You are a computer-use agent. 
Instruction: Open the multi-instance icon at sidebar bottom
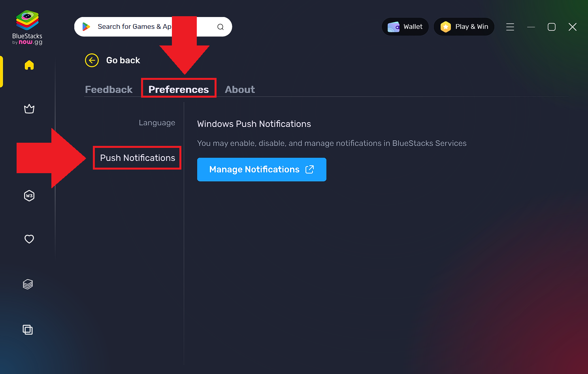[x=28, y=329]
